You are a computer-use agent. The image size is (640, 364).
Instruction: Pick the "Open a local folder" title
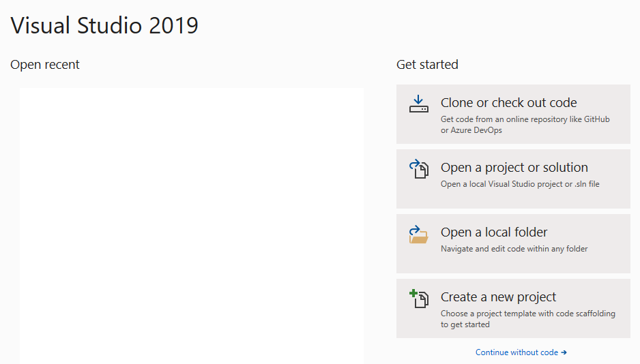pos(494,232)
